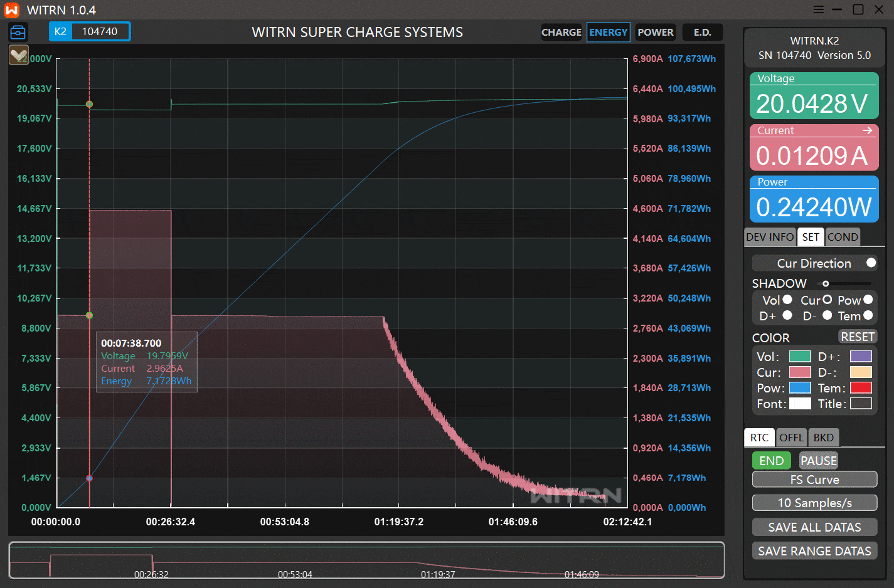Image resolution: width=894 pixels, height=588 pixels.
Task: Open the FS Curve selector
Action: tap(814, 480)
